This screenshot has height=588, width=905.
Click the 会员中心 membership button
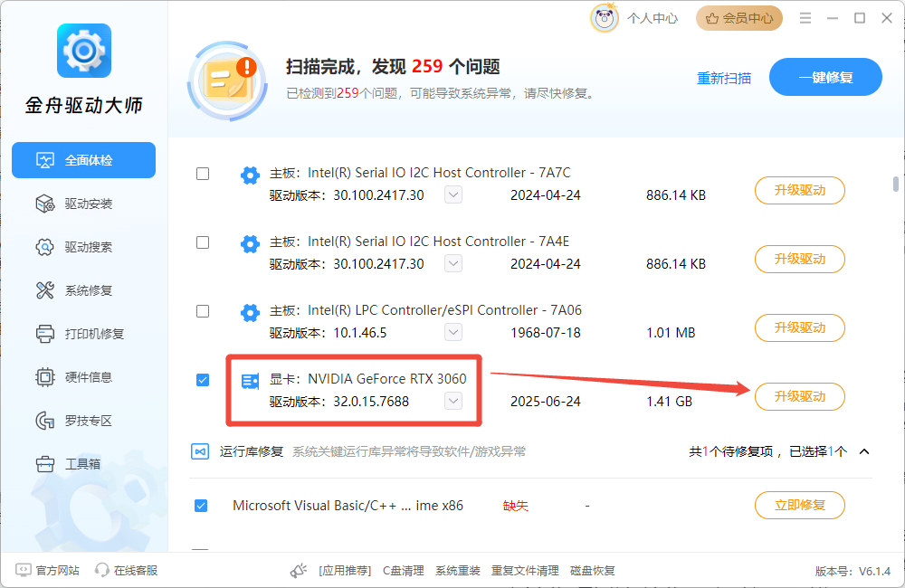(x=739, y=18)
